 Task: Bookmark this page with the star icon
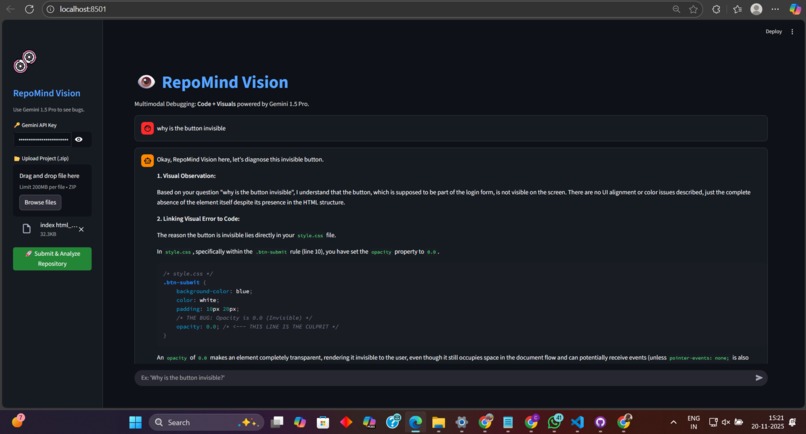(x=693, y=9)
